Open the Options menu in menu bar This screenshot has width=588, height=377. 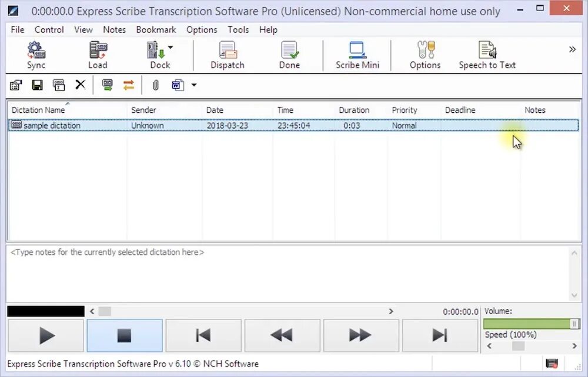(202, 29)
